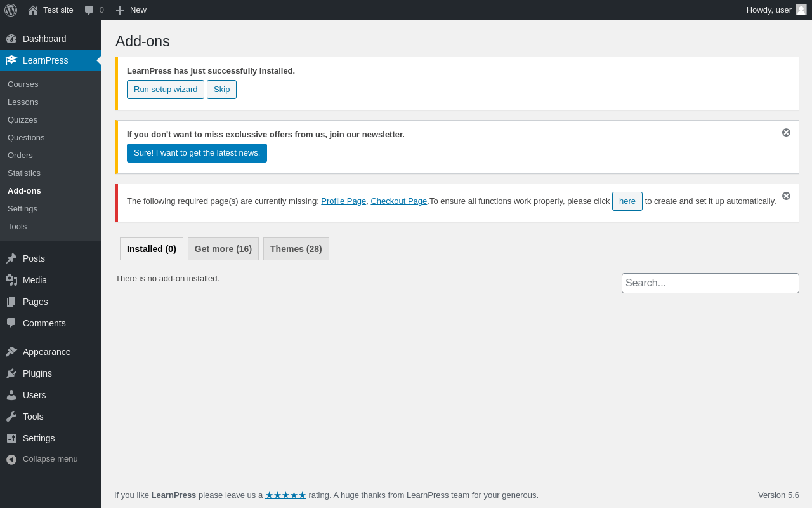Screen dimensions: 812x508
Task: Click the New label in admin bar
Action: (138, 10)
